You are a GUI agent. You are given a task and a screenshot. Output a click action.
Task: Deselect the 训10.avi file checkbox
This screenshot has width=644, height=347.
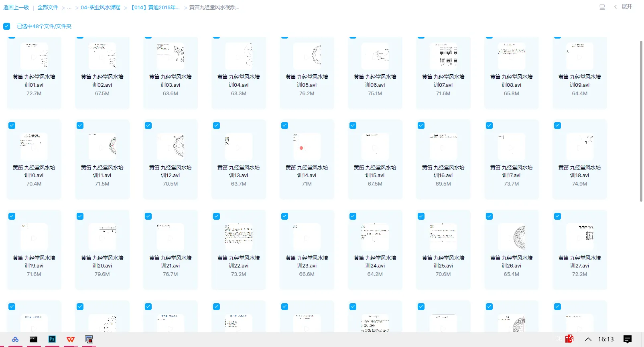12,126
